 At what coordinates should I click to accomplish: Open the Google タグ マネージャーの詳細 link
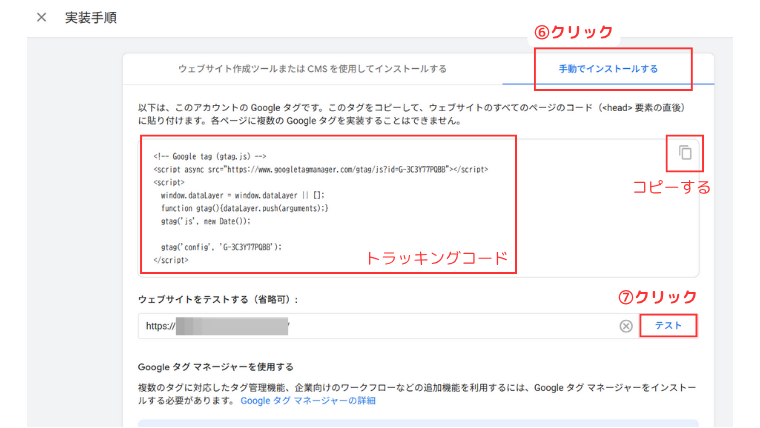308,400
